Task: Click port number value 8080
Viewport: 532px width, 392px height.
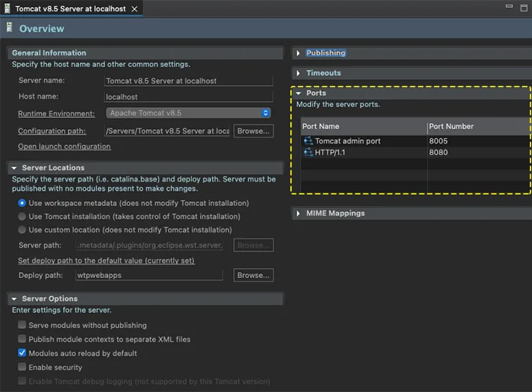Action: click(438, 152)
